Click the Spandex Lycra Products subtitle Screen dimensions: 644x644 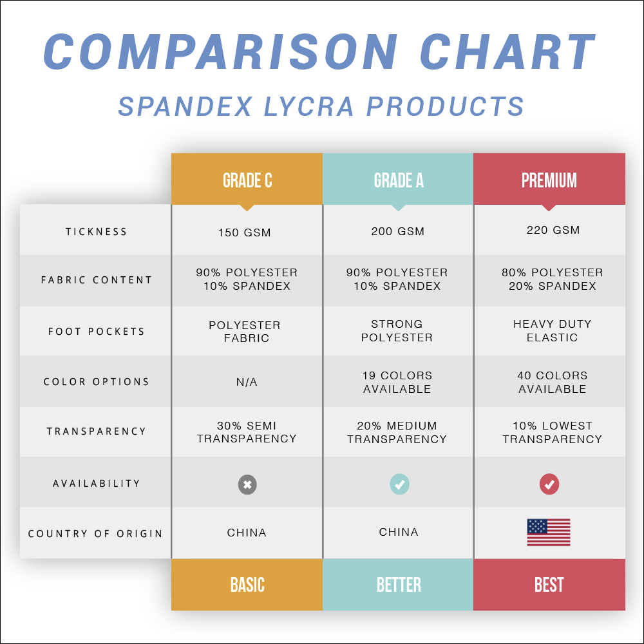(321, 106)
